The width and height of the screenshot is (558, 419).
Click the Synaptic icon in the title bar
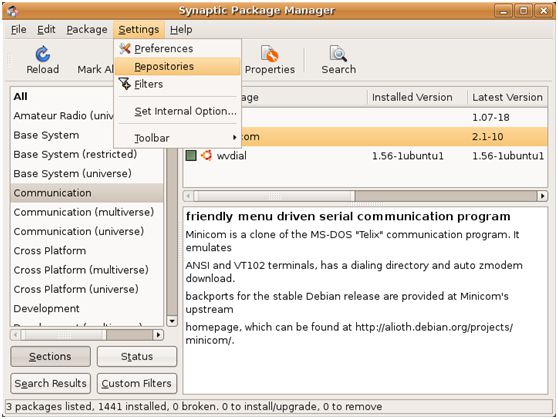(13, 11)
